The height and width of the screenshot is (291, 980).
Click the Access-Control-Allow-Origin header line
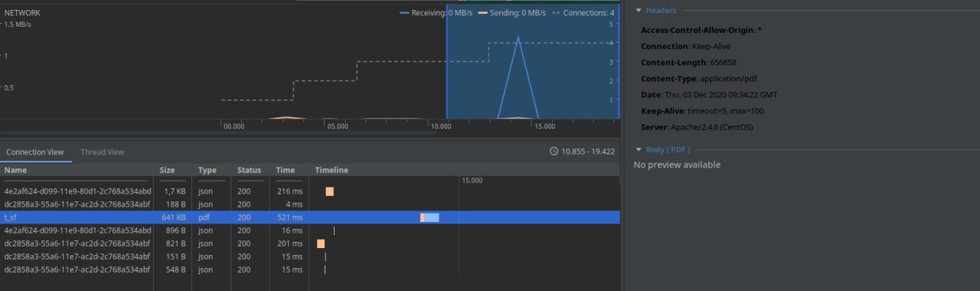701,30
